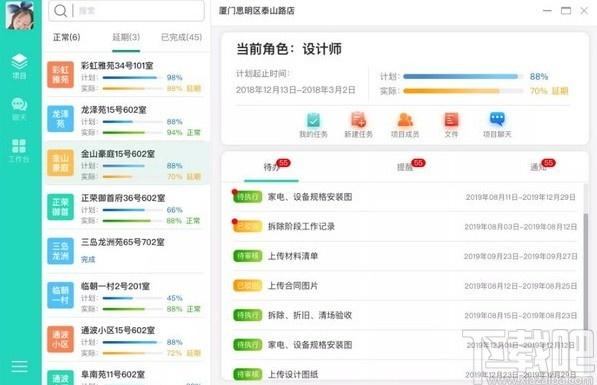Click the magnifier search icon
Screen dimensions: 597x385
coord(60,11)
